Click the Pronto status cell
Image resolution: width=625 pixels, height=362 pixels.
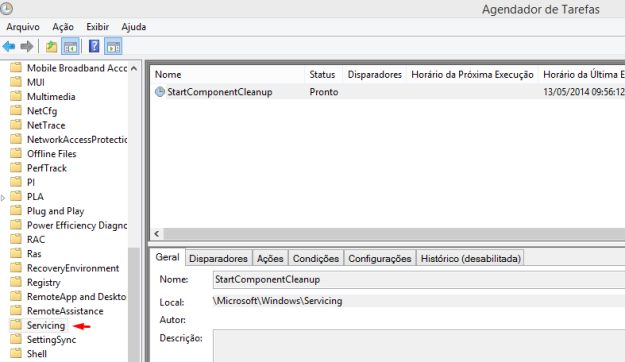click(324, 92)
